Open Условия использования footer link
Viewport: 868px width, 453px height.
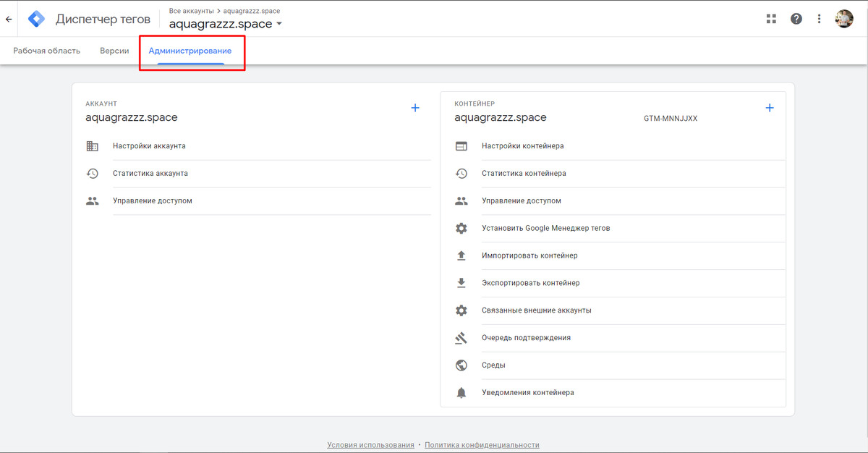[370, 445]
